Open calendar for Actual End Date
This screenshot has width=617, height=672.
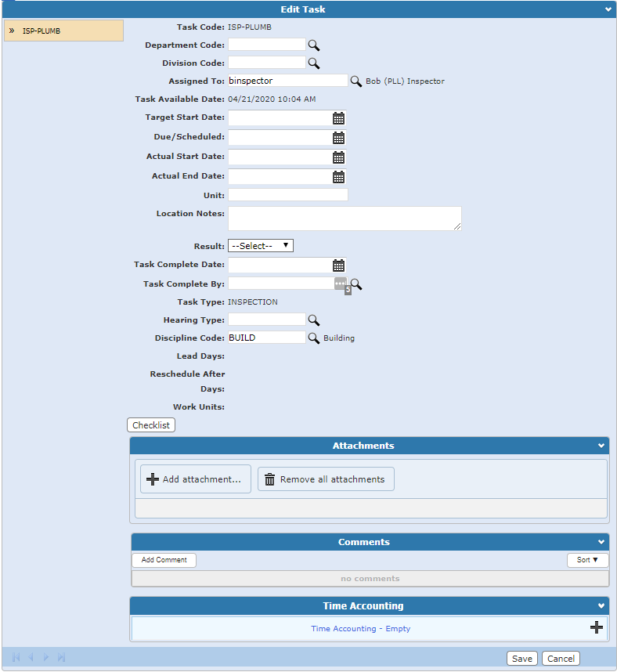338,177
